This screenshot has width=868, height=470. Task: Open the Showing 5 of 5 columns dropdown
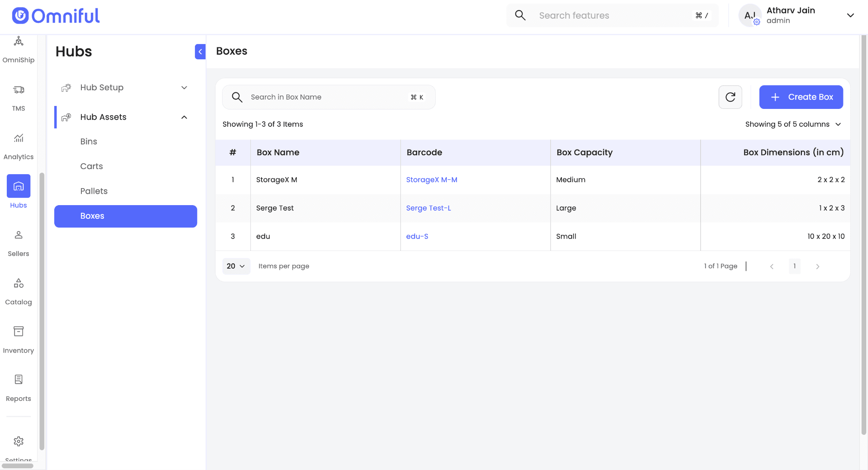point(793,124)
